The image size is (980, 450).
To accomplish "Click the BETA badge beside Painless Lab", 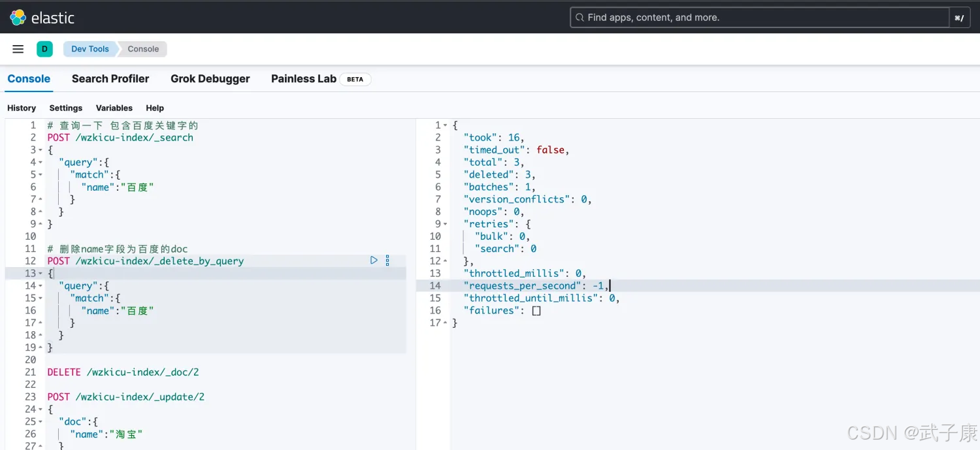I will pos(355,79).
